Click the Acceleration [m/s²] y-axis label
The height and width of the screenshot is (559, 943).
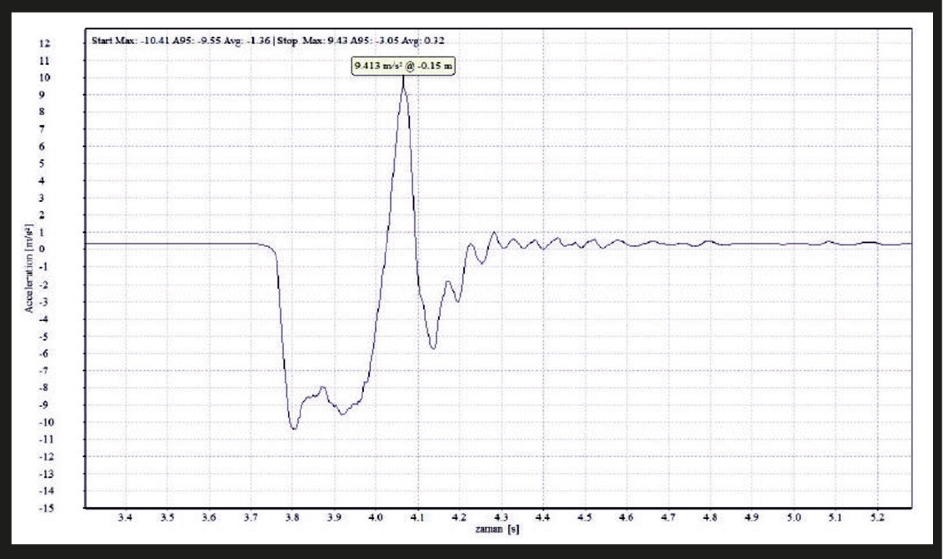click(x=28, y=268)
